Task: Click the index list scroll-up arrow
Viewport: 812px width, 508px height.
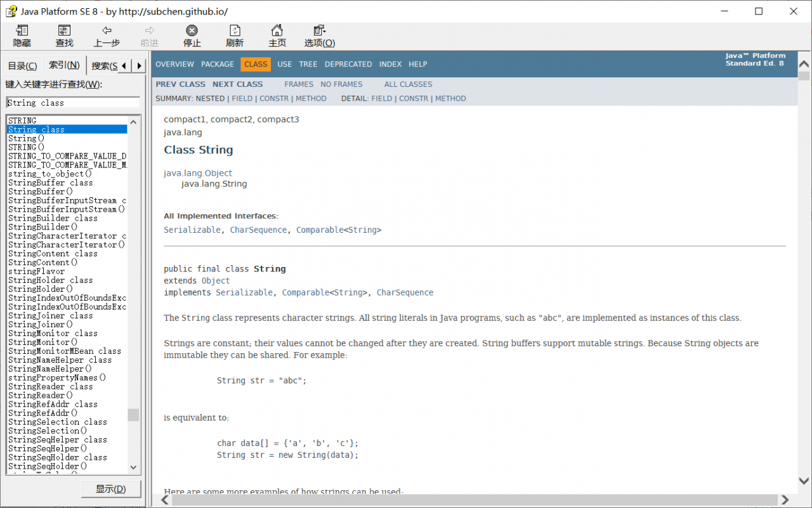Action: 133,122
